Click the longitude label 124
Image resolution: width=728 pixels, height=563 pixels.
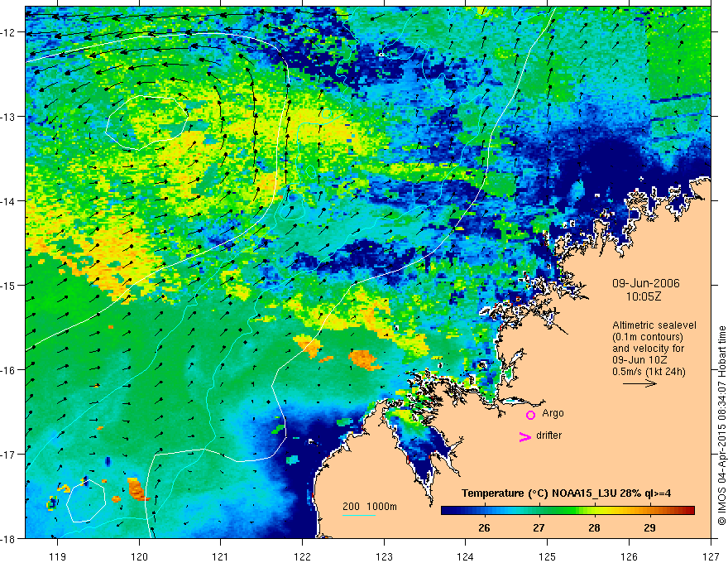466,556
